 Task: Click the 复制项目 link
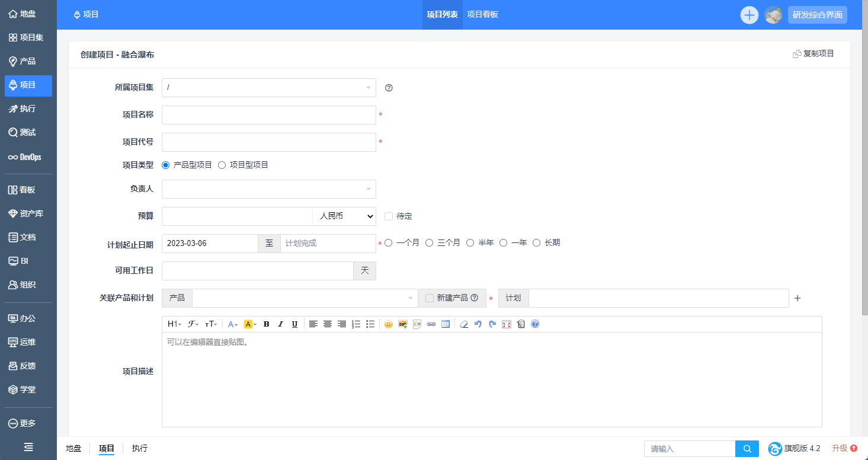(x=813, y=54)
